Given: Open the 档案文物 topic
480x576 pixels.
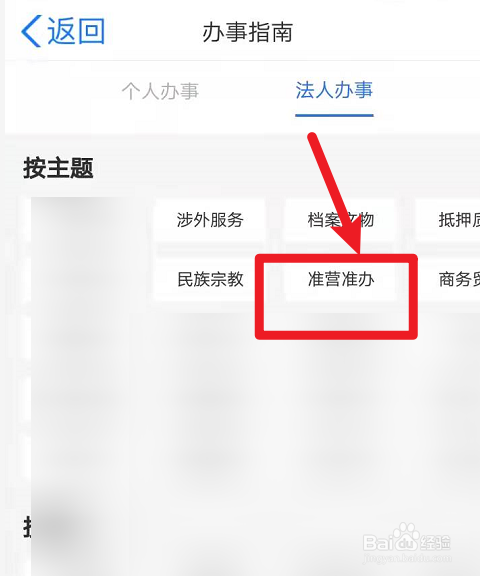Looking at the screenshot, I should pos(340,220).
